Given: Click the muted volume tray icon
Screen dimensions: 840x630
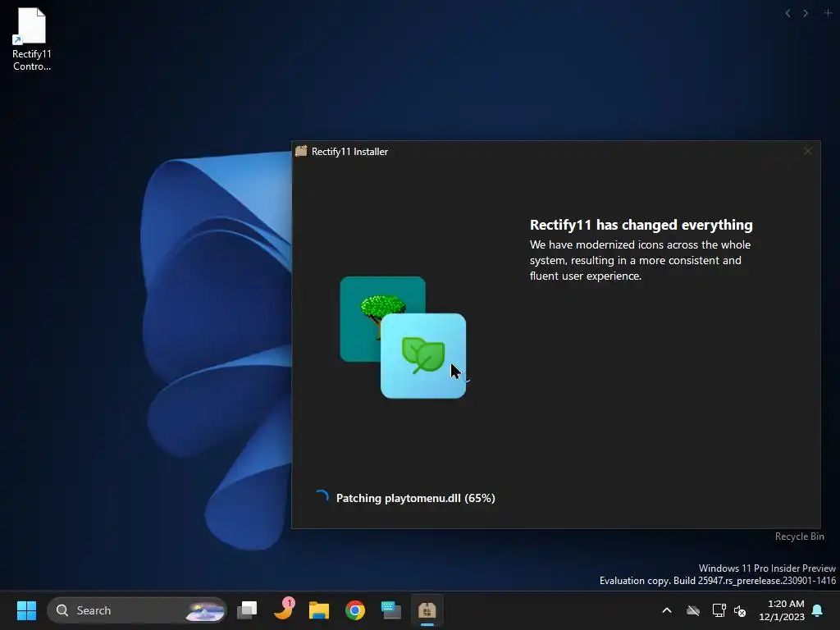Looking at the screenshot, I should pyautogui.click(x=740, y=610).
